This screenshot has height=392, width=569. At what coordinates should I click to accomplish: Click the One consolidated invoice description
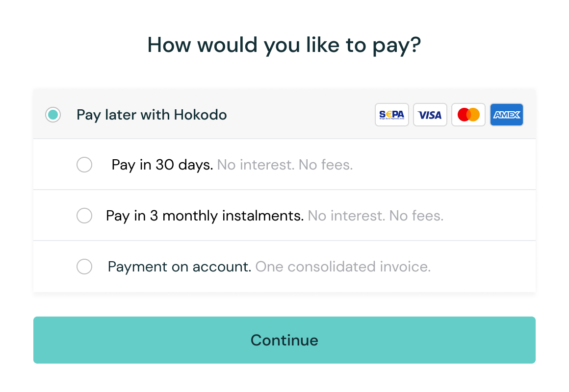click(x=343, y=267)
